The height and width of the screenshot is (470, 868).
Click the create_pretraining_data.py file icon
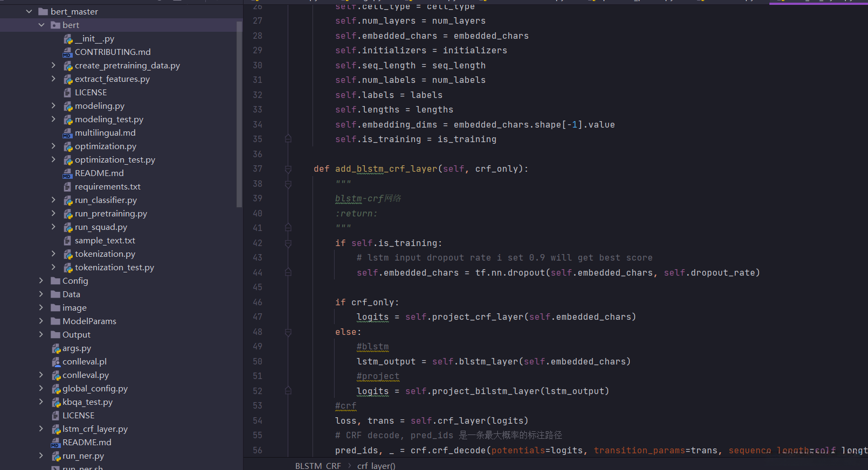point(68,66)
